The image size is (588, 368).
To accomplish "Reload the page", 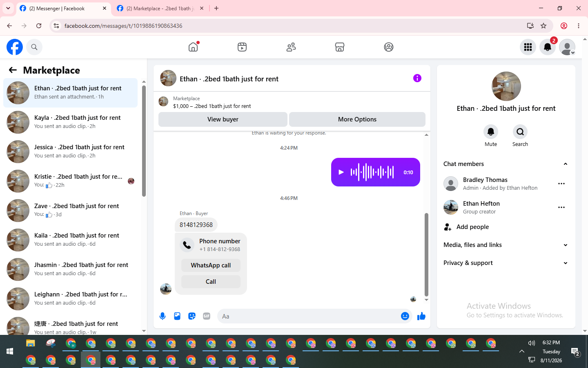I will [39, 26].
